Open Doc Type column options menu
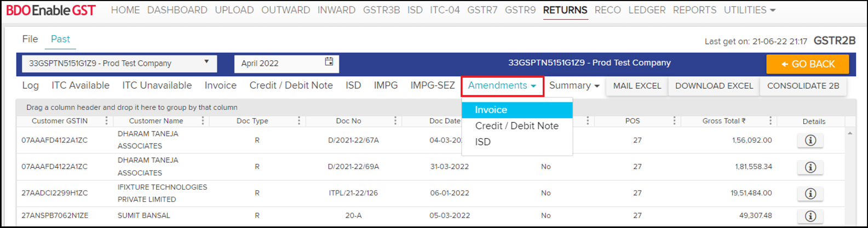 (299, 121)
